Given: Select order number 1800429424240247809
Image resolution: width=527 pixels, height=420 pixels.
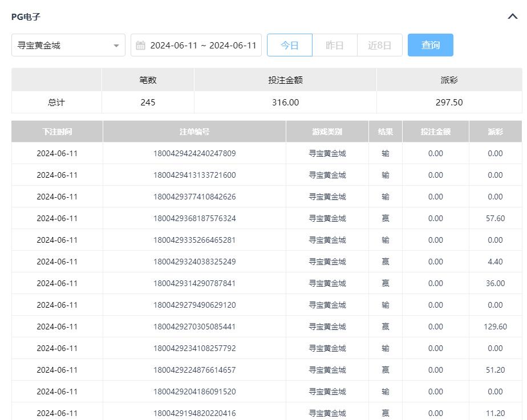Looking at the screenshot, I should pyautogui.click(x=194, y=153).
